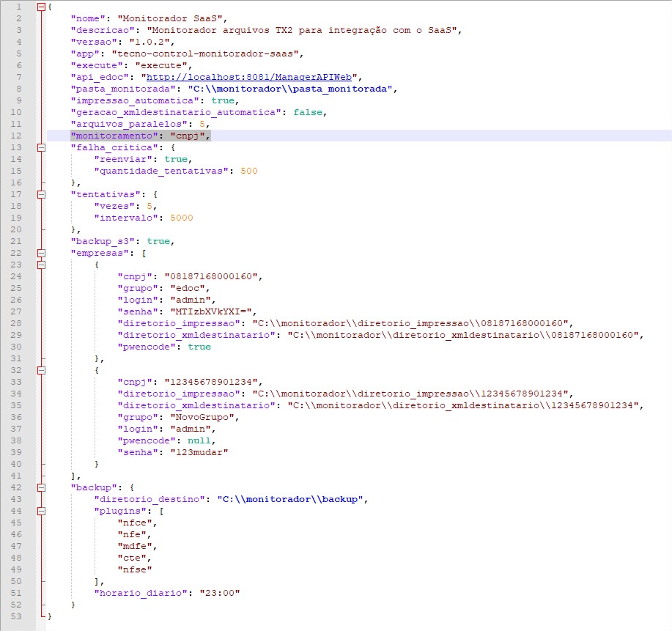Click line number 12 in the gutter
Screen dimensions: 672x631
tap(16, 136)
